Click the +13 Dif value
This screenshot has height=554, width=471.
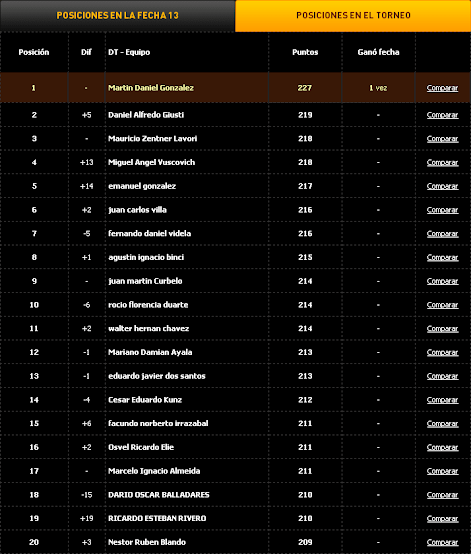[x=87, y=163]
